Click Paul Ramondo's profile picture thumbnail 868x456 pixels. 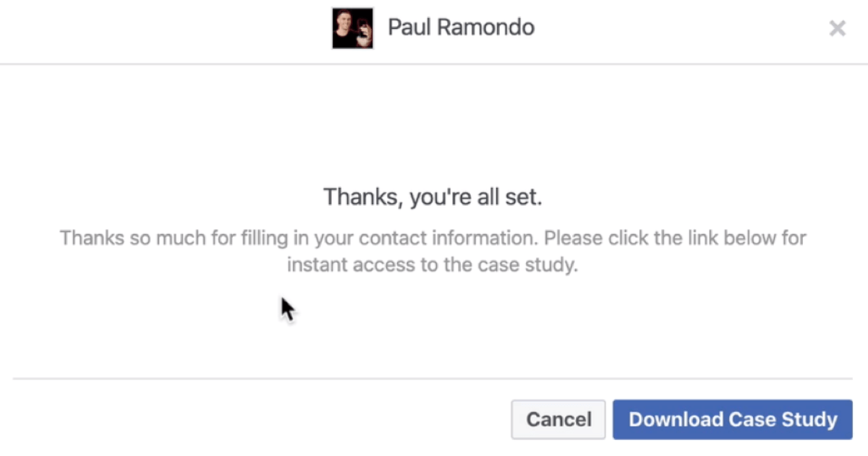(353, 28)
